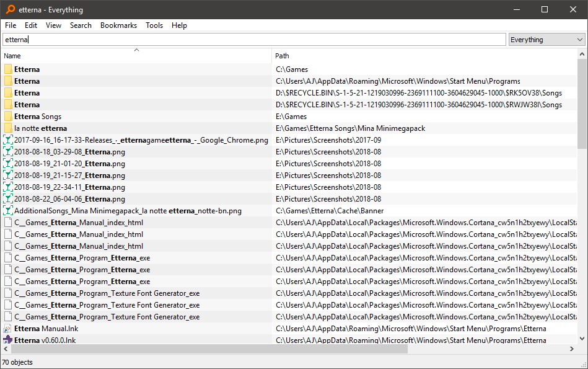Sort results by Name column header

pos(136,56)
